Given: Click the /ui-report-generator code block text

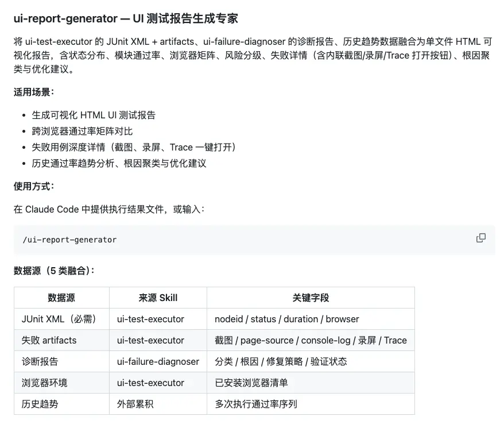Looking at the screenshot, I should pyautogui.click(x=70, y=240).
